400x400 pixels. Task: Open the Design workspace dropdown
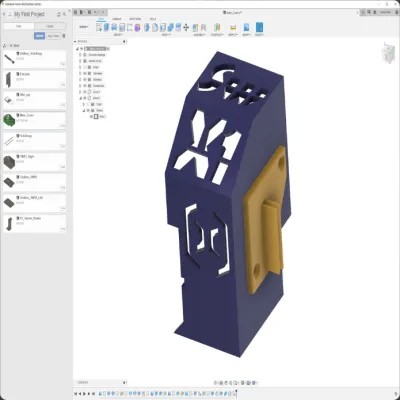pyautogui.click(x=84, y=27)
